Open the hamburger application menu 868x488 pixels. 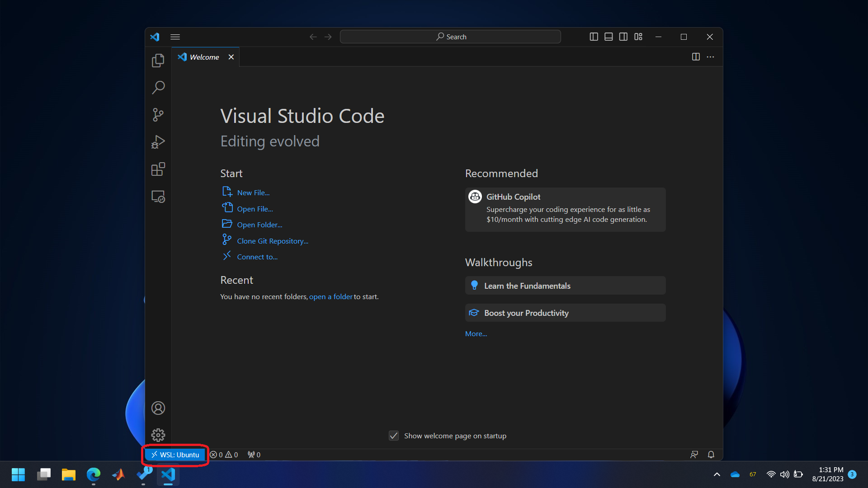click(x=175, y=37)
